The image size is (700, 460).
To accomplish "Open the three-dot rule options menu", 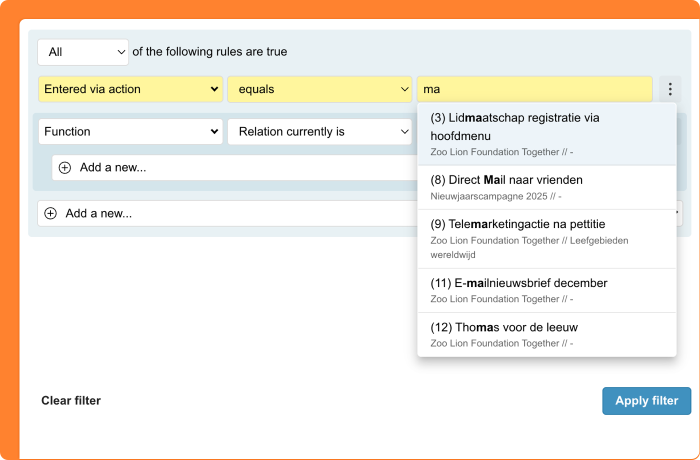I will tap(670, 89).
